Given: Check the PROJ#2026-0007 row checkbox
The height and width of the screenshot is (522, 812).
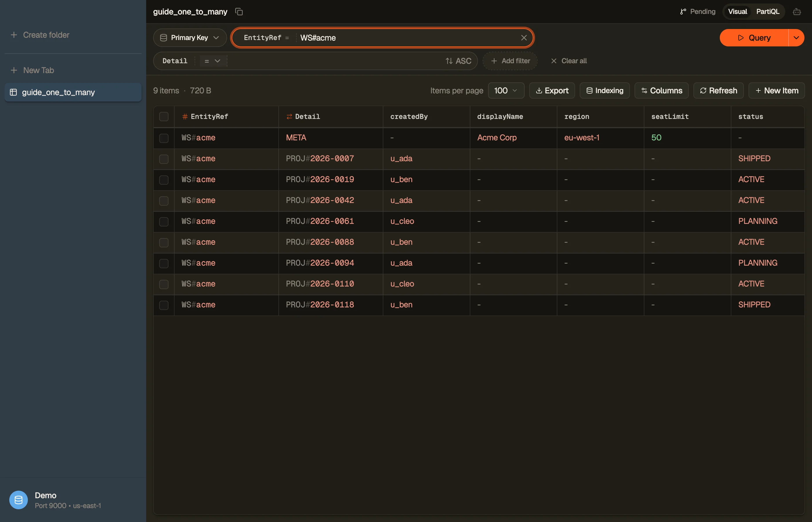Looking at the screenshot, I should 164,159.
